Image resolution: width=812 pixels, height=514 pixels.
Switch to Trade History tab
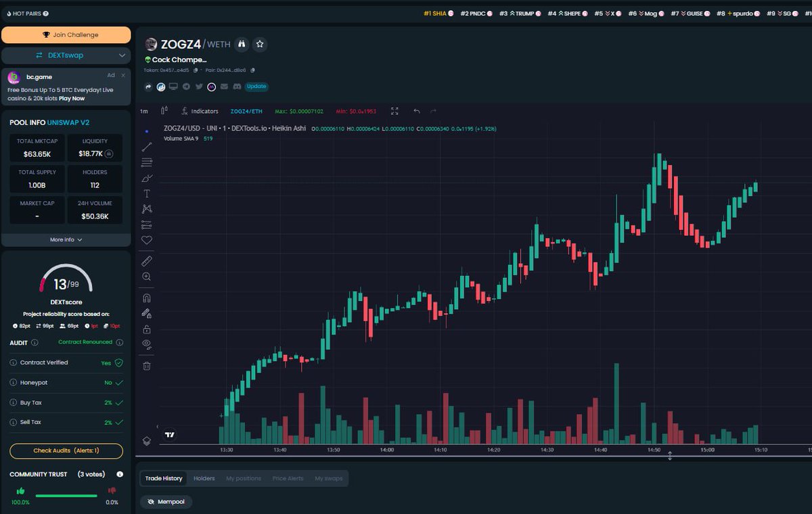pos(164,479)
